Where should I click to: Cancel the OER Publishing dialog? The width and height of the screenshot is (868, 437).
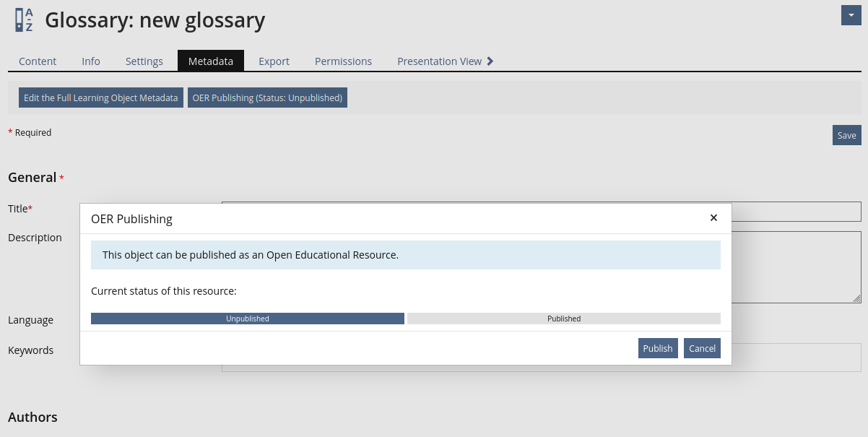[x=702, y=348]
